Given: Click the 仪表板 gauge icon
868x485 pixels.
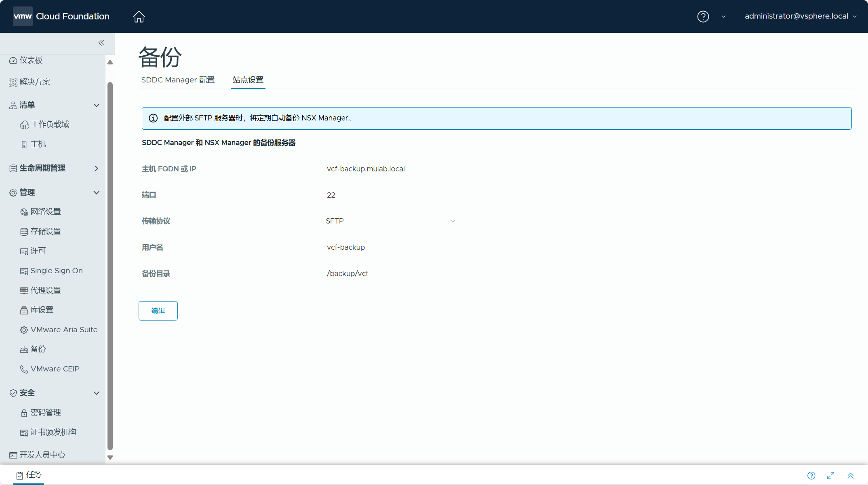Looking at the screenshot, I should 13,61.
